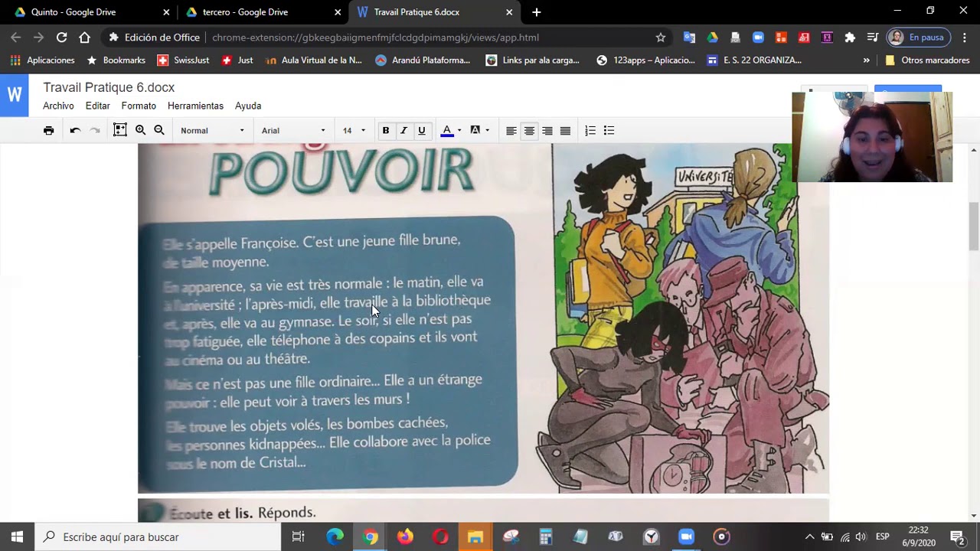
Task: Switch to the Quinto - Google Drive tab
Action: click(90, 12)
